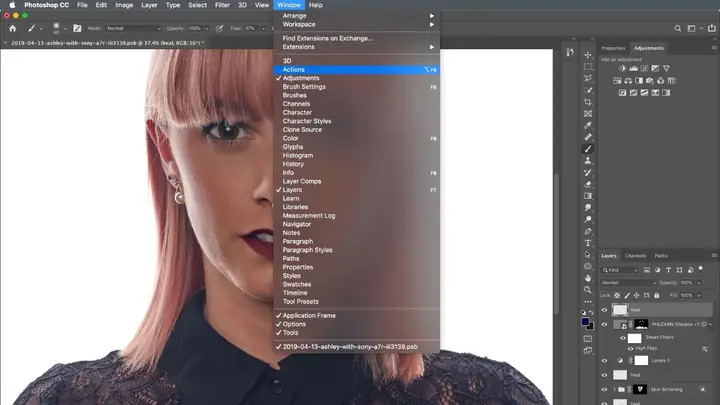
Task: Select the Healing Brush tool
Action: (x=588, y=137)
